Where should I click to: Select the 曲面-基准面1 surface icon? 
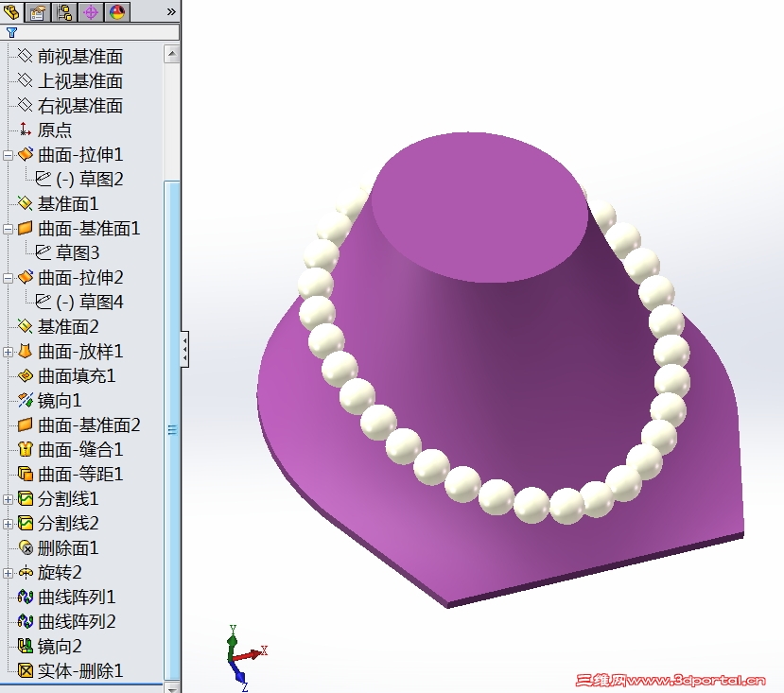coord(25,228)
